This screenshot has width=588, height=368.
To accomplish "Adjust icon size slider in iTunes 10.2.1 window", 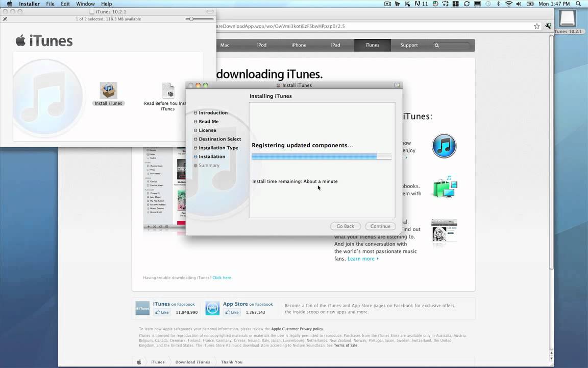I will [200, 19].
